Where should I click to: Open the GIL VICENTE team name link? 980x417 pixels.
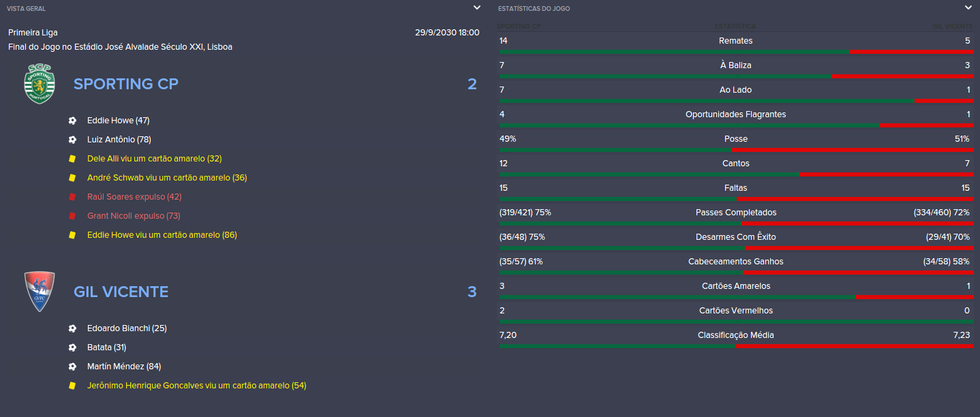point(121,292)
